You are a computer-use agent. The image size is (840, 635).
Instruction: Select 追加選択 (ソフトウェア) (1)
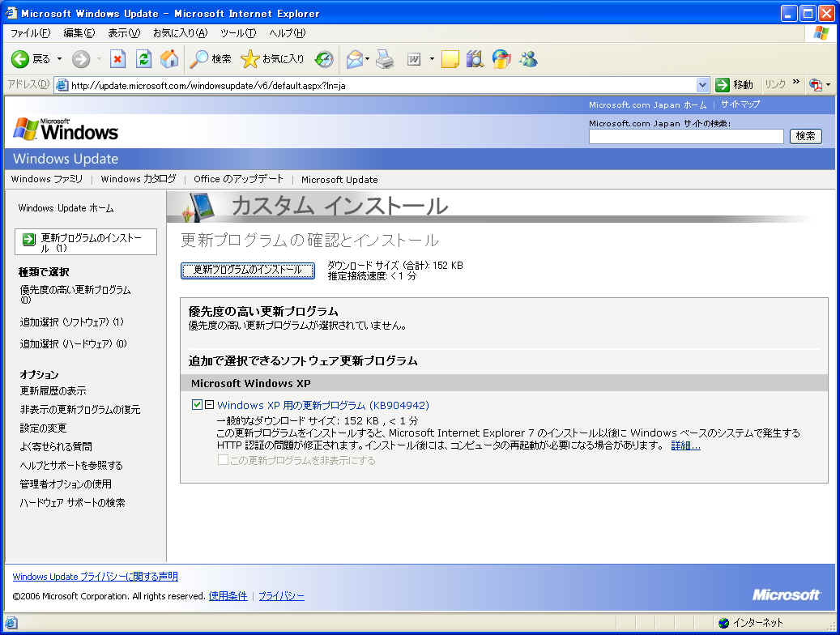tap(71, 322)
